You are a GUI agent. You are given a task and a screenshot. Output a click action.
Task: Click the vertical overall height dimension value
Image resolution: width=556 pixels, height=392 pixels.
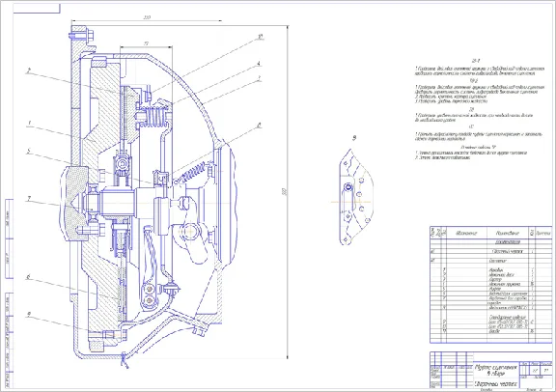pos(285,191)
